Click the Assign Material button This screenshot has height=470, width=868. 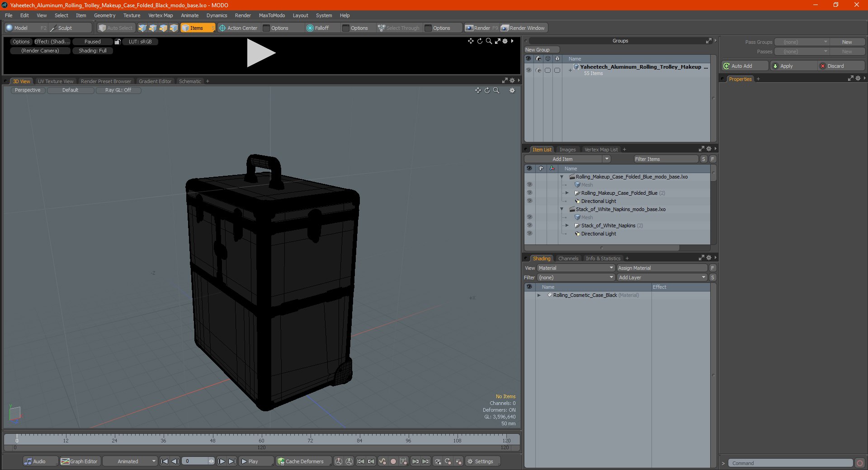(x=662, y=268)
